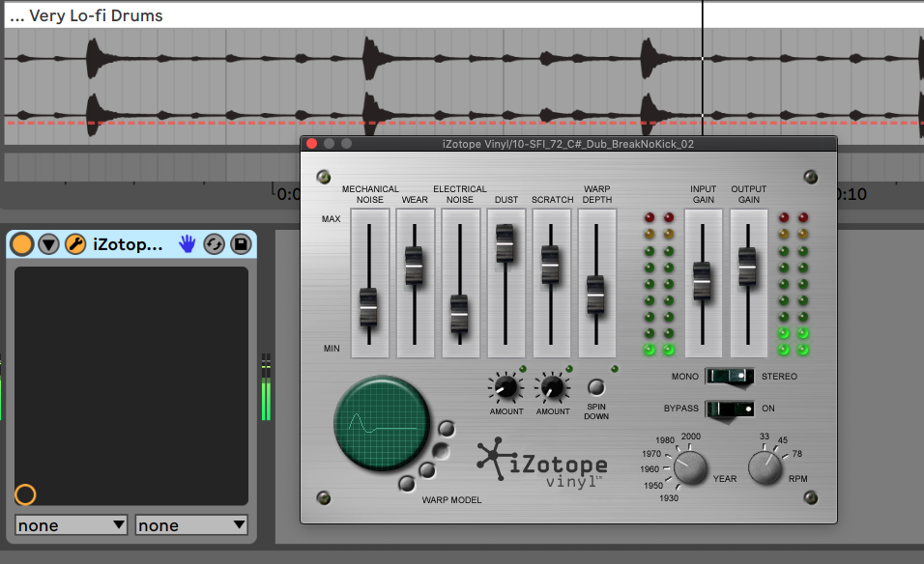
Task: Toggle the Mono/Stereo switch
Action: [730, 376]
